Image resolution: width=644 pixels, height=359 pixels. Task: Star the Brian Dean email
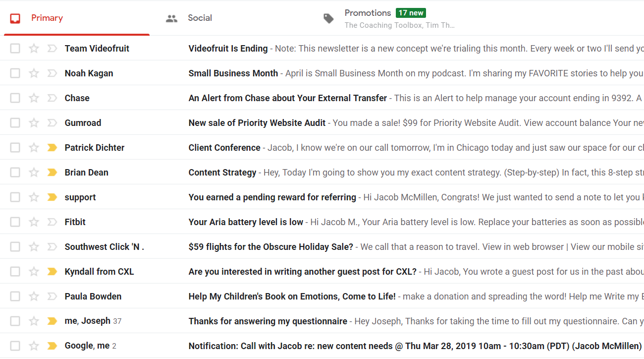(x=34, y=172)
